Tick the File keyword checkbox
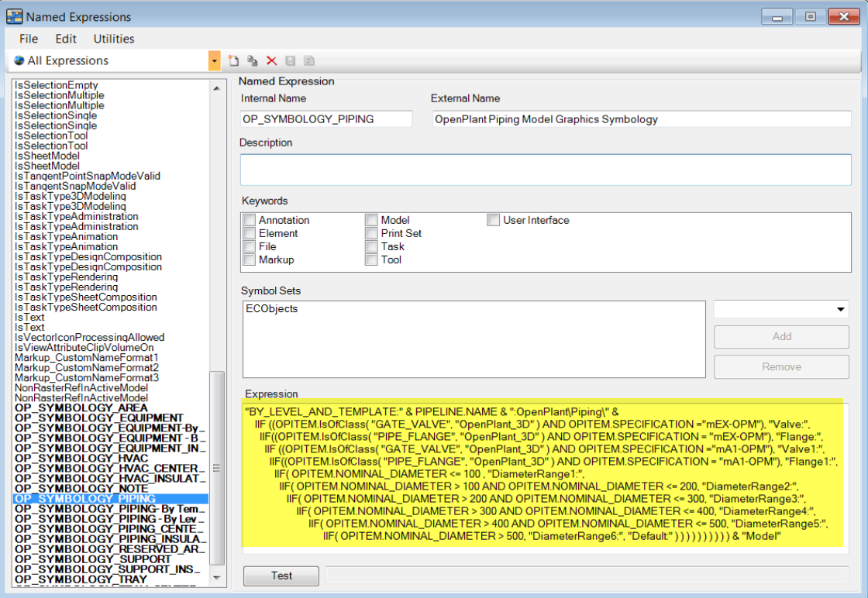 [250, 247]
